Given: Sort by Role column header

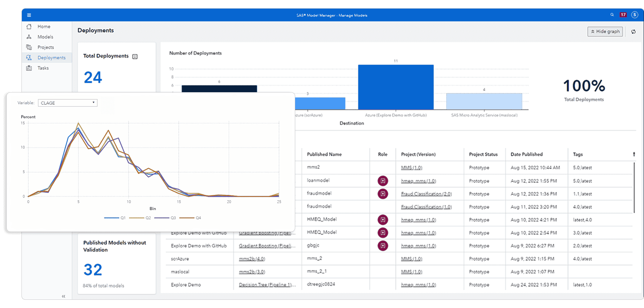Looking at the screenshot, I should pyautogui.click(x=382, y=154).
